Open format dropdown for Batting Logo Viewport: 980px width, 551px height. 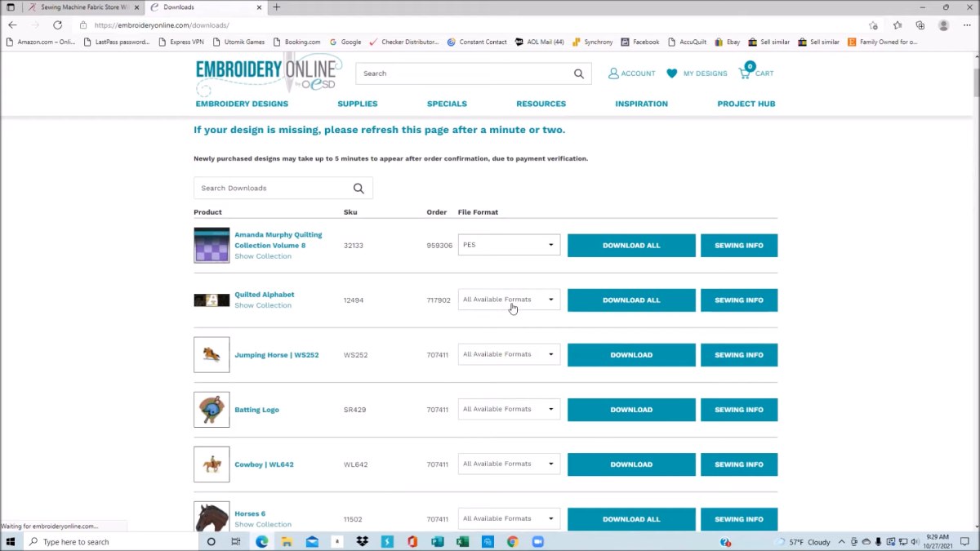click(x=509, y=409)
